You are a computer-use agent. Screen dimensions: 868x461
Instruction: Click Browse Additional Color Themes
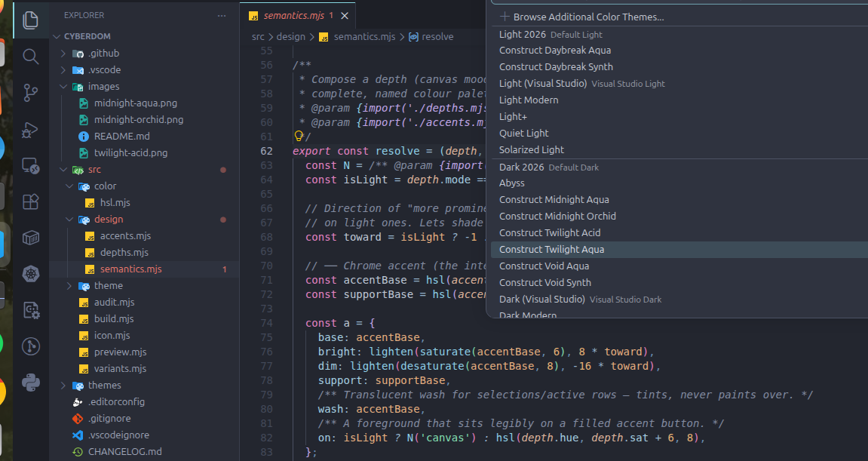tap(679, 17)
